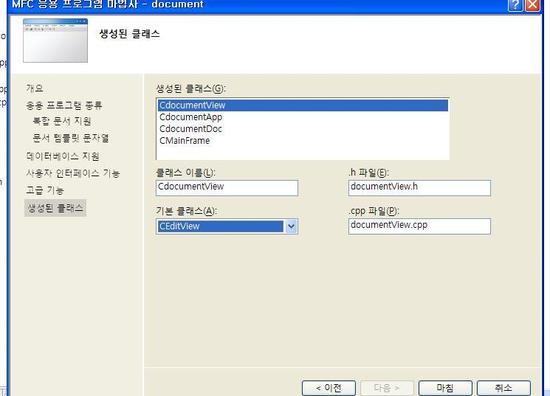Open the 문서 템플릿 문자열 page
The height and width of the screenshot is (396, 550).
71,138
